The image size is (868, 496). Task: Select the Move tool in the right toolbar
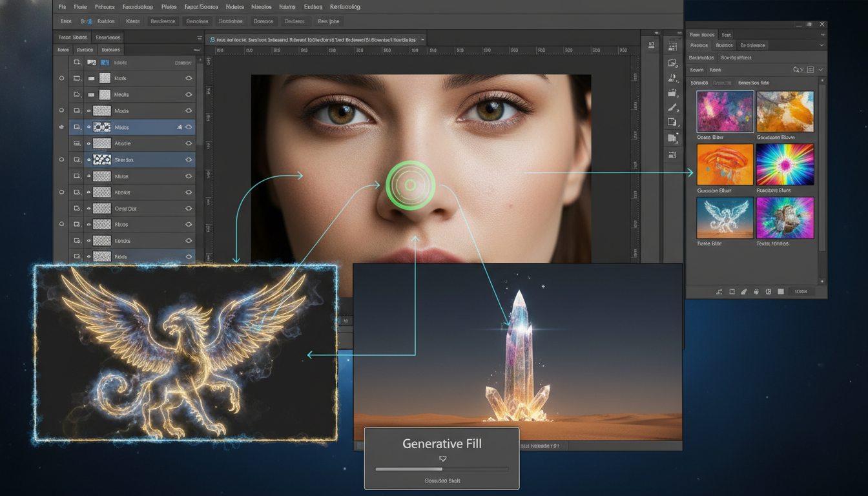(672, 45)
